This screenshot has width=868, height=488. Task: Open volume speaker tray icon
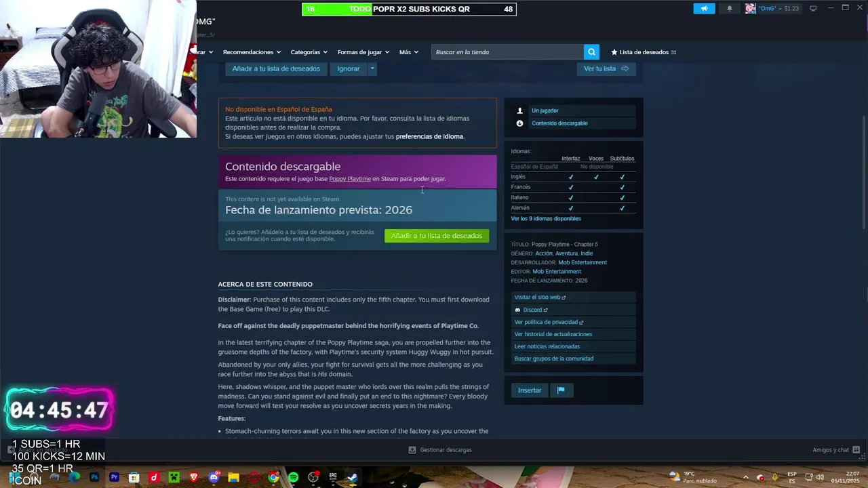[820, 477]
